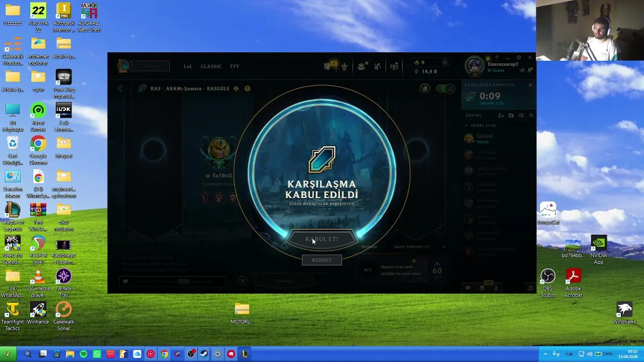Select Google Chrome desktop shortcut
Screen dimensions: 644x362
38,151
